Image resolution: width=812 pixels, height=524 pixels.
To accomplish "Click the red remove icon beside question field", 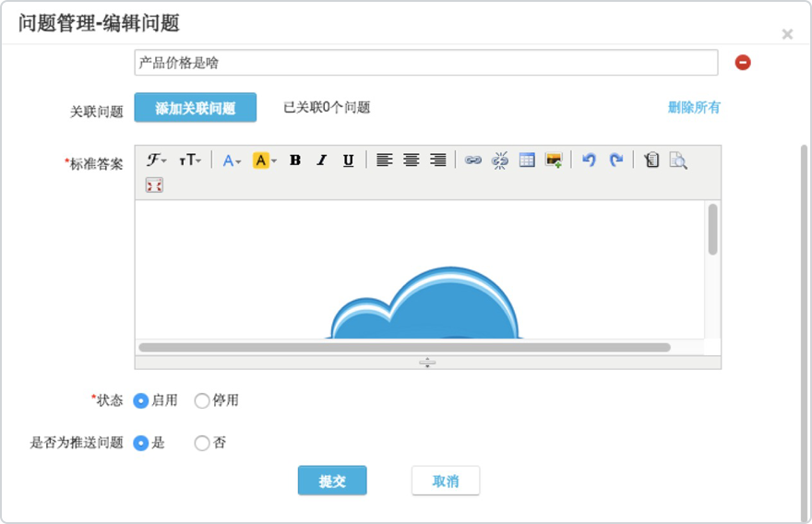I will pyautogui.click(x=743, y=63).
